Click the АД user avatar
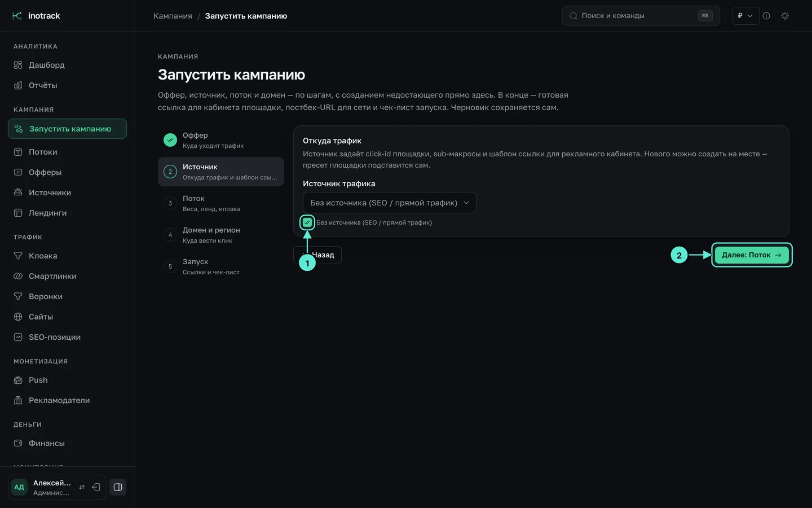This screenshot has width=812, height=508. pos(19,487)
